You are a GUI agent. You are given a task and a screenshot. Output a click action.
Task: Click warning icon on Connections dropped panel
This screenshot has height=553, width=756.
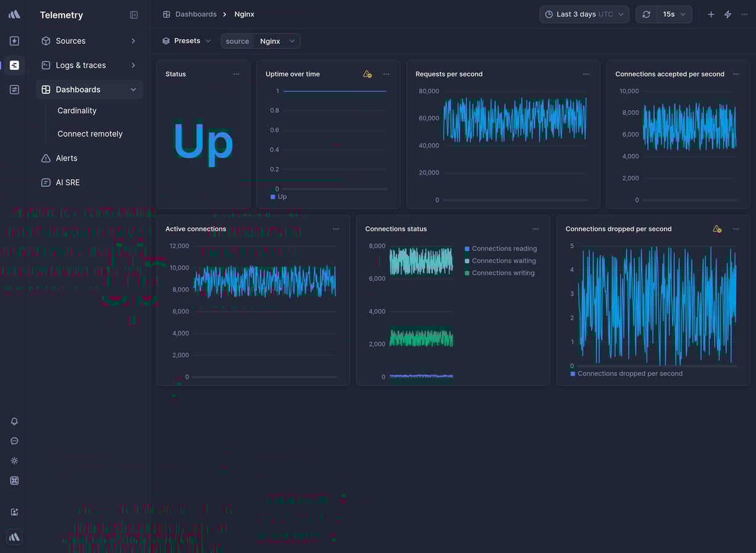(x=716, y=229)
